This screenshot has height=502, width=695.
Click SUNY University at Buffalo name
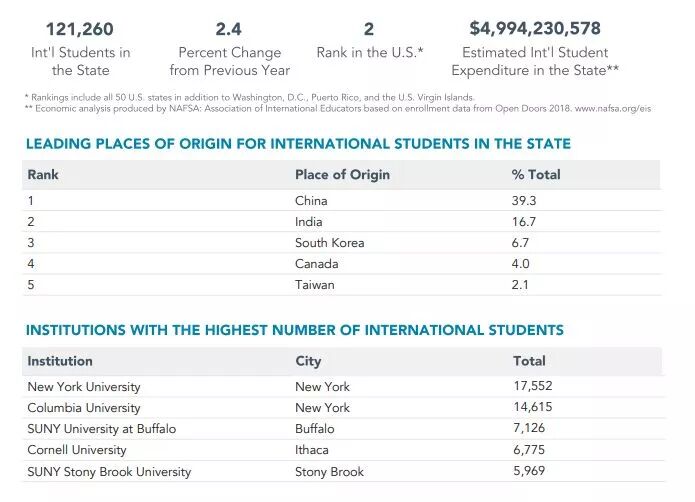pyautogui.click(x=102, y=429)
